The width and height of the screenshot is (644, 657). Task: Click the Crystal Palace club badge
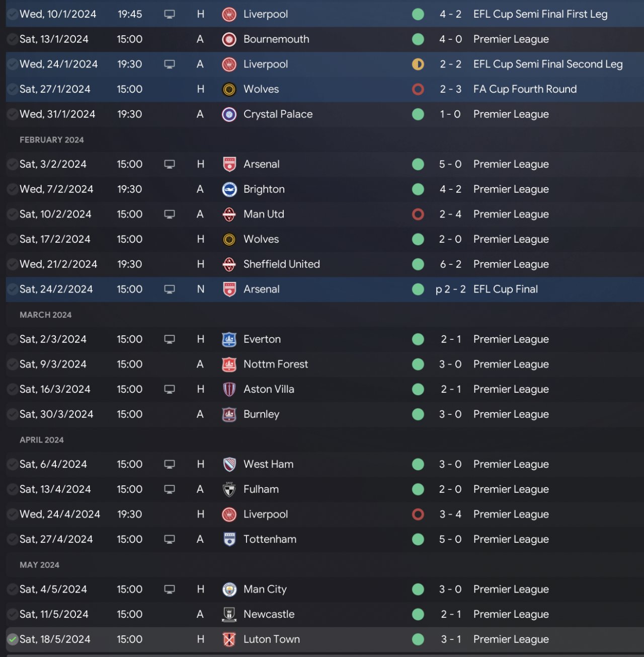pyautogui.click(x=229, y=114)
